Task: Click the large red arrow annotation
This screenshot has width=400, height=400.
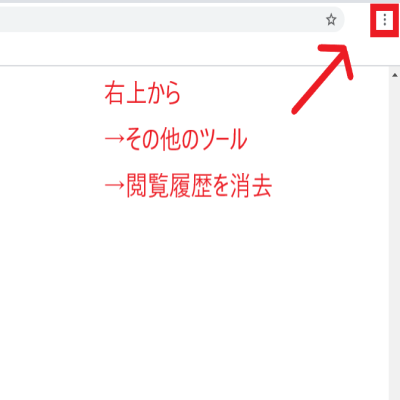Action: [322, 79]
